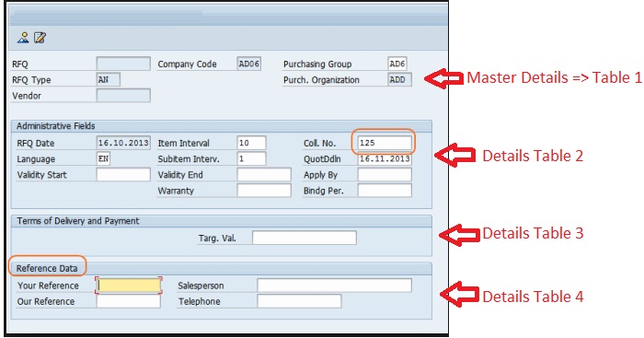Click the Validity End label

(x=180, y=175)
